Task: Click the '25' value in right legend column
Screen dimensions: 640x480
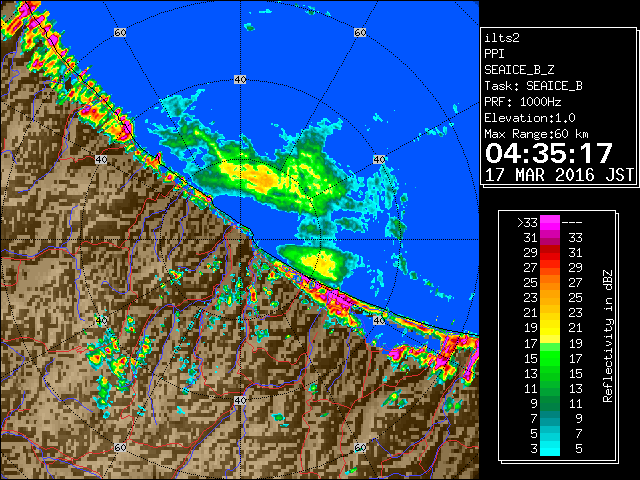Action: [x=575, y=298]
